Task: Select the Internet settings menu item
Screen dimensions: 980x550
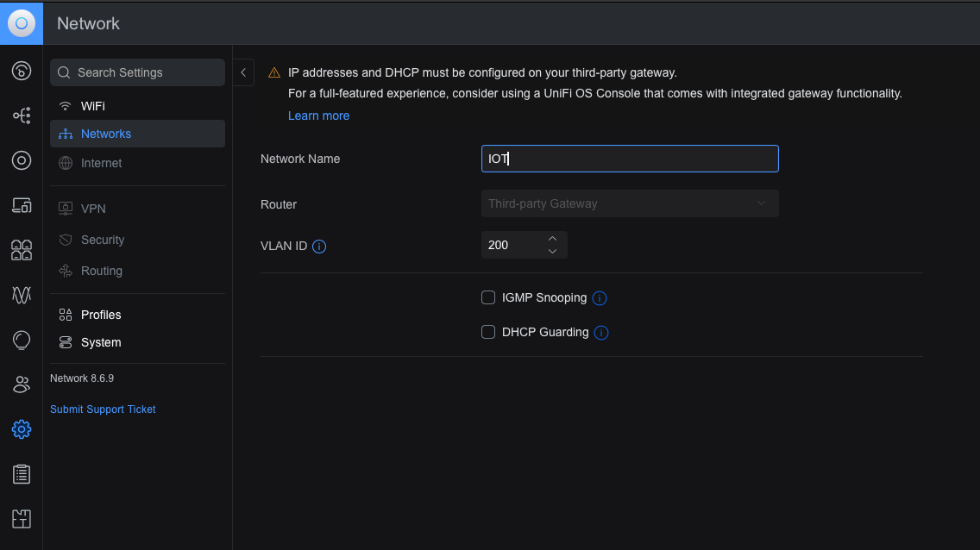Action: pyautogui.click(x=137, y=163)
